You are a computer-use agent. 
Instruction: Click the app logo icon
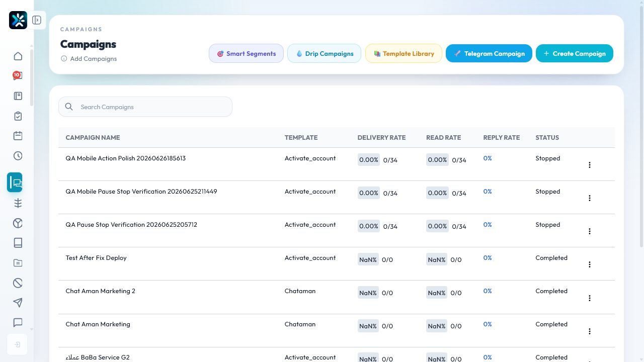pos(18,20)
